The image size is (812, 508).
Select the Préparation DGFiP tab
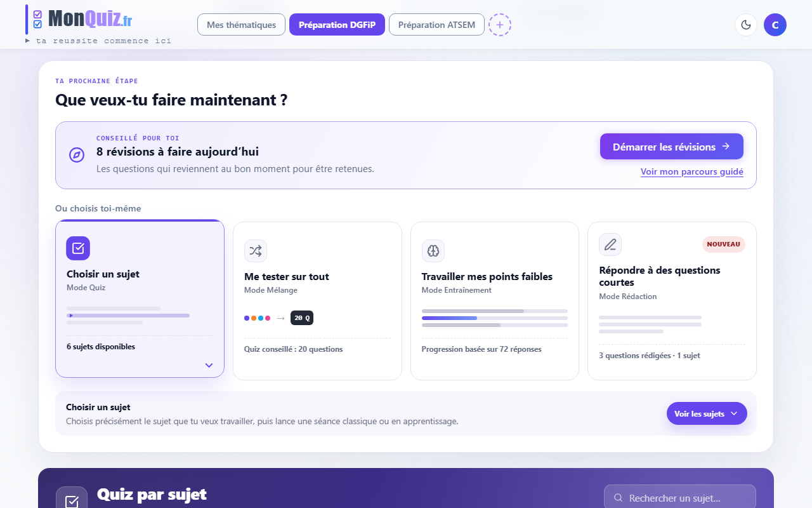[x=337, y=25]
